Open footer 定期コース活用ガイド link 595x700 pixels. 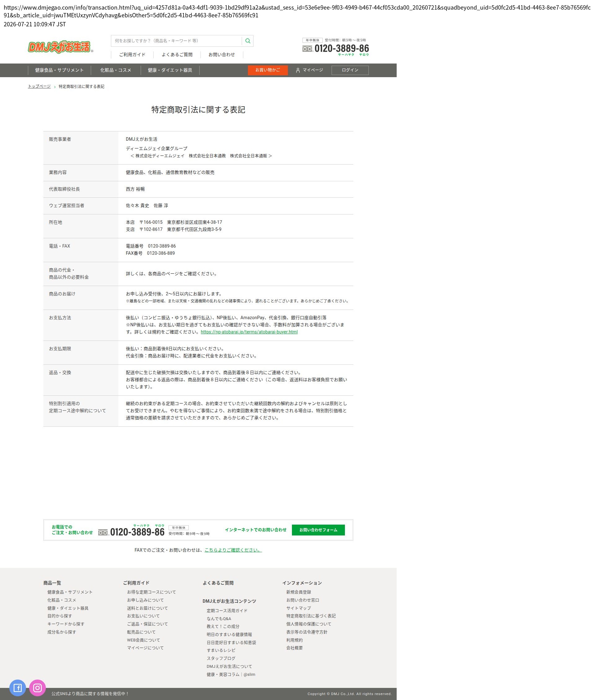(x=227, y=611)
